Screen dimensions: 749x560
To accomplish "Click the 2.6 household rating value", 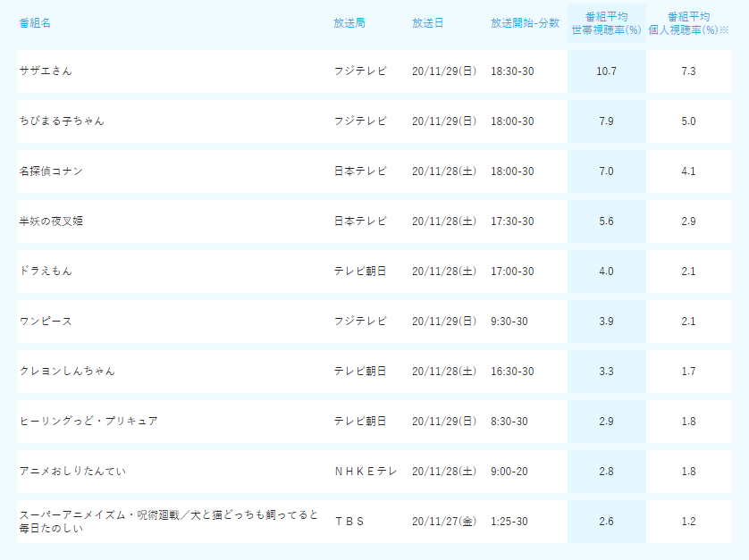I will click(x=606, y=522).
